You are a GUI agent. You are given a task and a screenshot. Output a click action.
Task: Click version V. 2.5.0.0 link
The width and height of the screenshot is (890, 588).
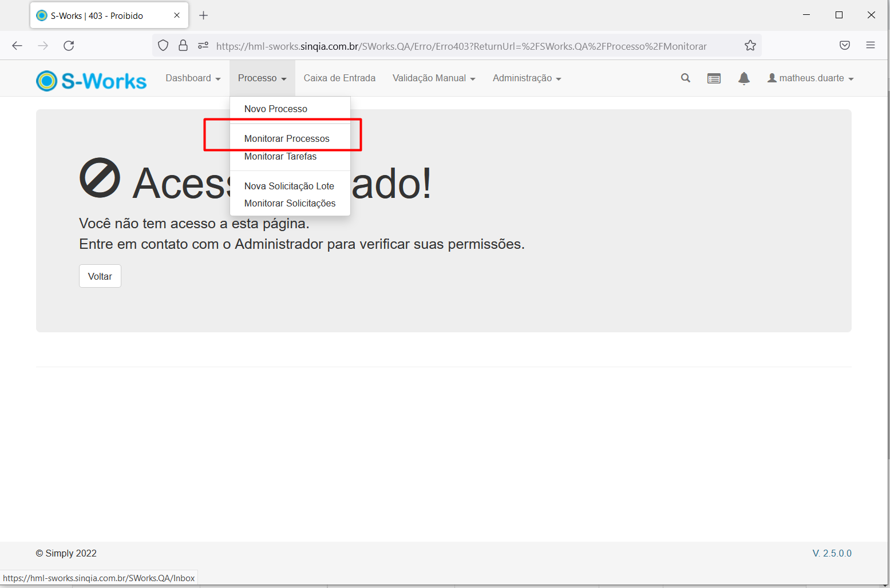832,553
